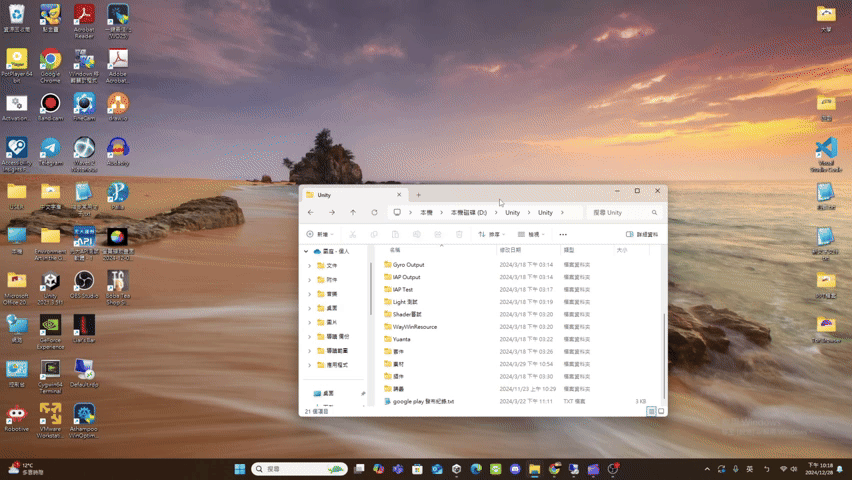Select the Audacity desktop shortcut

[x=117, y=148]
